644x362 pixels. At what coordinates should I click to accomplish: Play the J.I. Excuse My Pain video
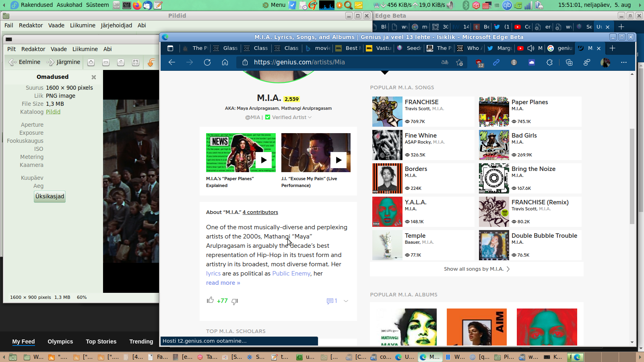[x=339, y=160]
